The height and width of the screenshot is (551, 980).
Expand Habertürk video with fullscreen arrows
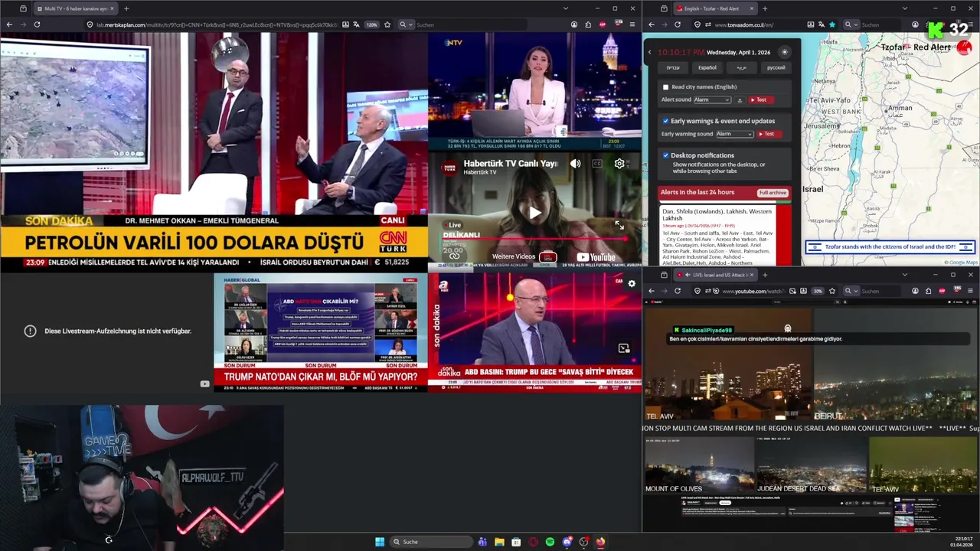click(x=619, y=225)
